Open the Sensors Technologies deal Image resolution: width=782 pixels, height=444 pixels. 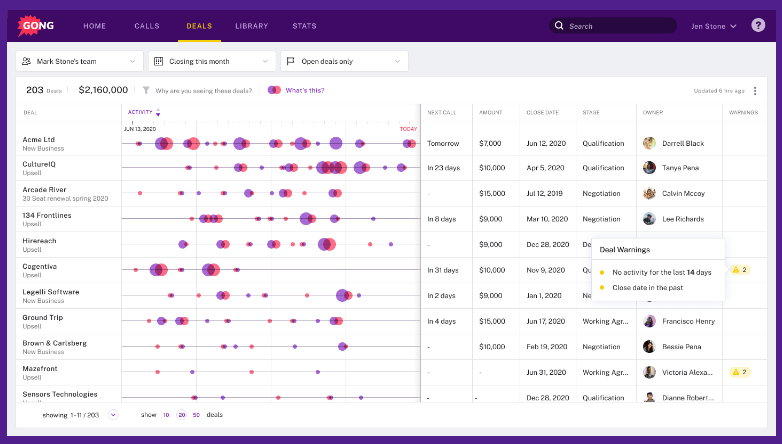coord(60,394)
